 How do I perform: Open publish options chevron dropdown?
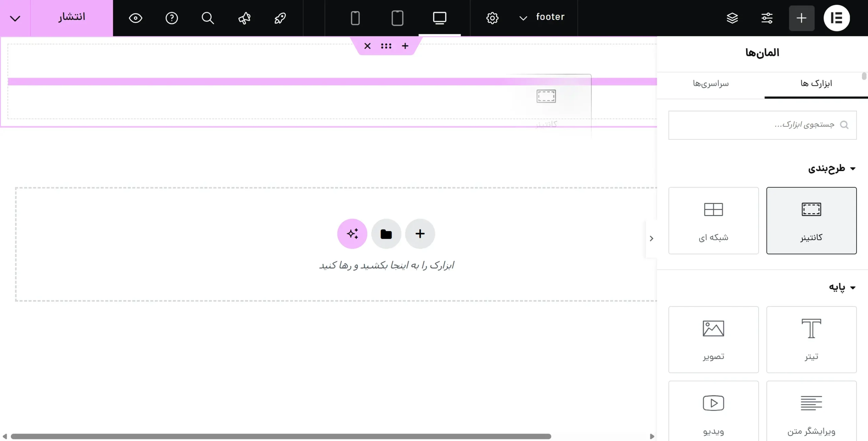click(15, 18)
